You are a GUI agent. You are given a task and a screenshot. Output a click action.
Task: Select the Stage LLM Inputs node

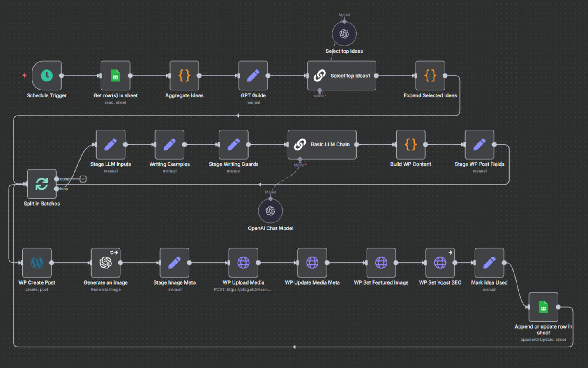coord(110,145)
